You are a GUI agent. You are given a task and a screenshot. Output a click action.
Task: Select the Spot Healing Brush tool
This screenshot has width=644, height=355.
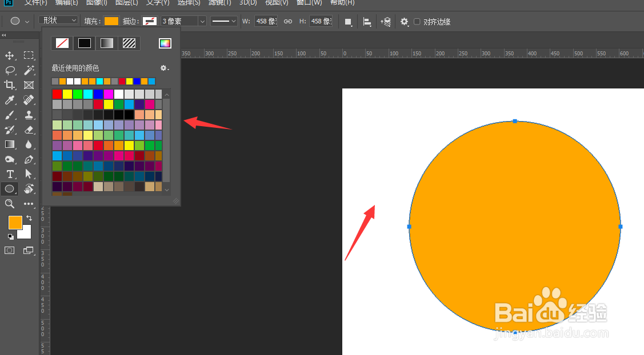pos(29,100)
